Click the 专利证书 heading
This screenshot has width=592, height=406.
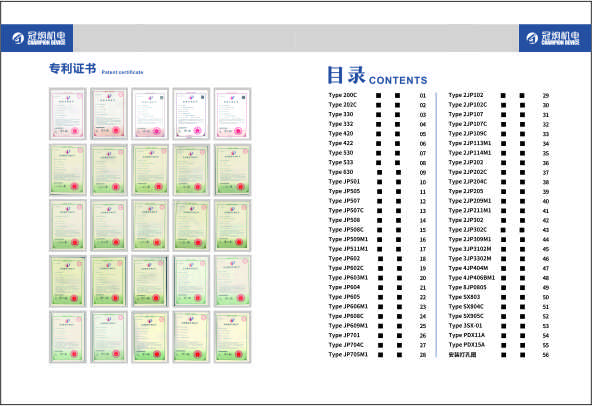72,68
